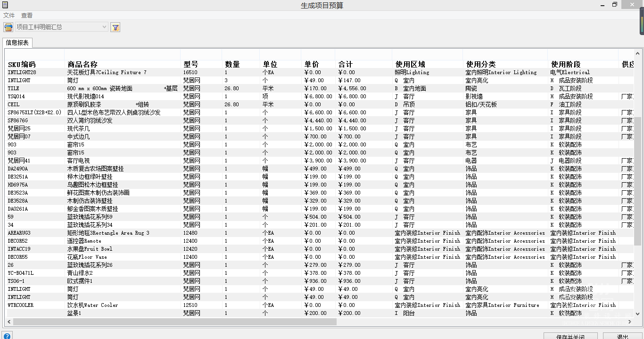Open the 项目工料明细汇总 report dropdown
Screen dimensions: 644x339
(x=62, y=27)
